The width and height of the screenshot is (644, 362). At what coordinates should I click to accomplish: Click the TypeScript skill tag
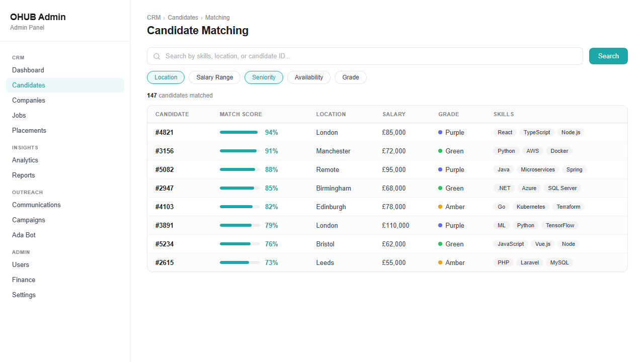tap(537, 133)
